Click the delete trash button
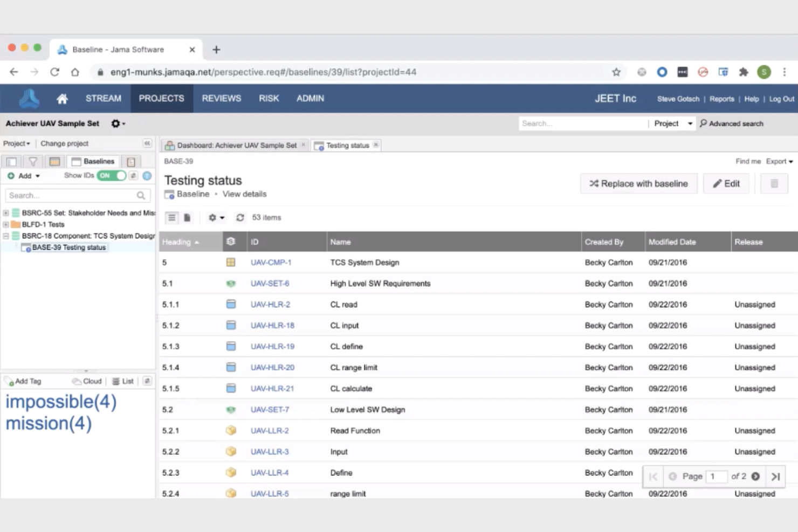798x532 pixels. coord(774,184)
